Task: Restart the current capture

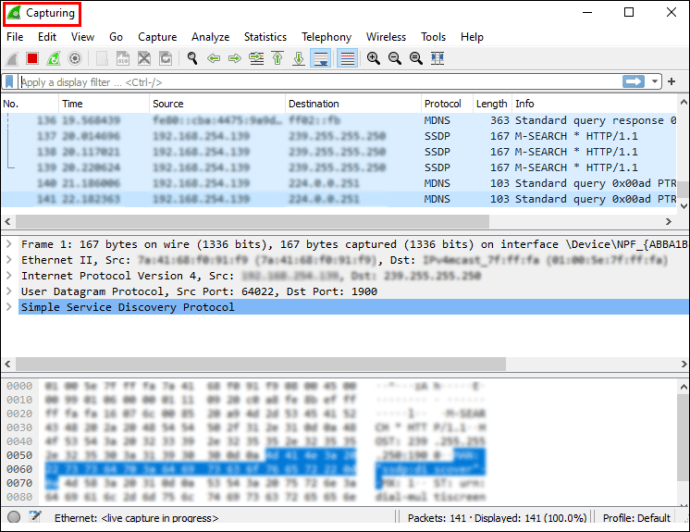Action: tap(53, 59)
